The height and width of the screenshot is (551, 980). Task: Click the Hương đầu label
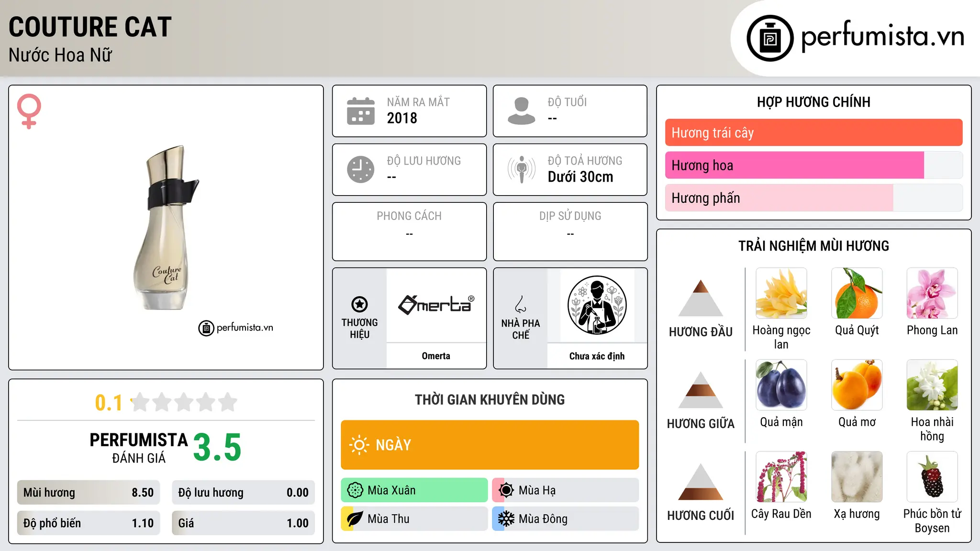click(x=701, y=332)
